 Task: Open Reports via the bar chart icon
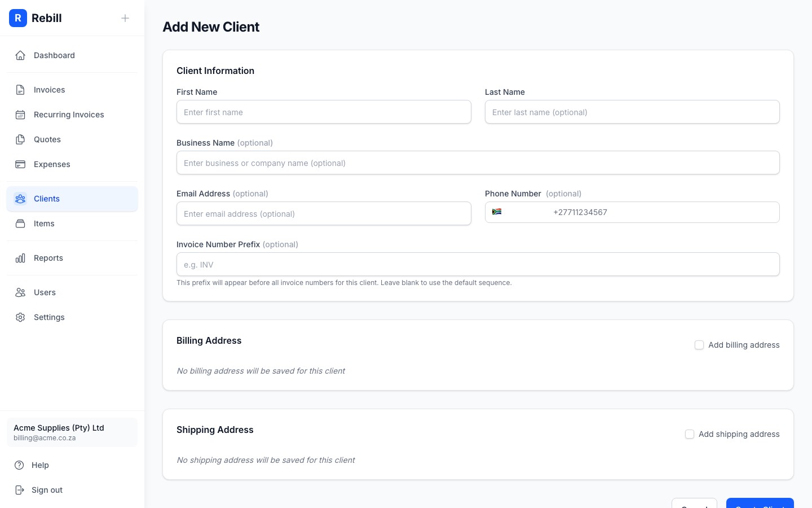[20, 258]
